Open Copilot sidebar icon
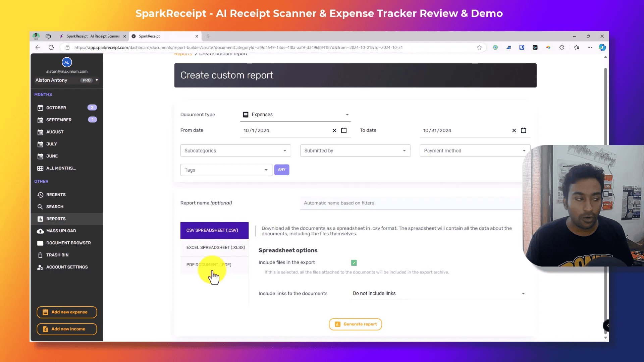Viewport: 644px width, 362px height. pyautogui.click(x=602, y=47)
